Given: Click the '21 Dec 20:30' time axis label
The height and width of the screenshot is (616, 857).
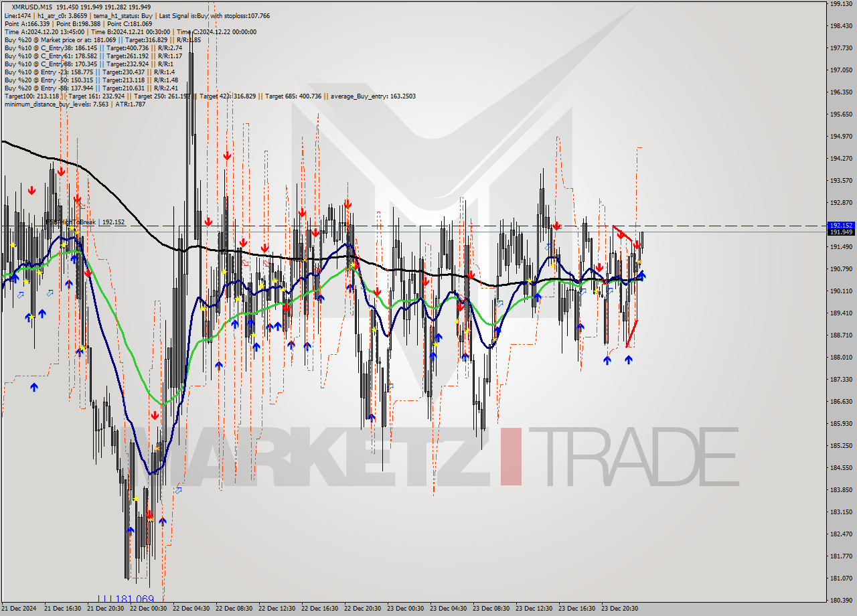Looking at the screenshot, I should [105, 609].
